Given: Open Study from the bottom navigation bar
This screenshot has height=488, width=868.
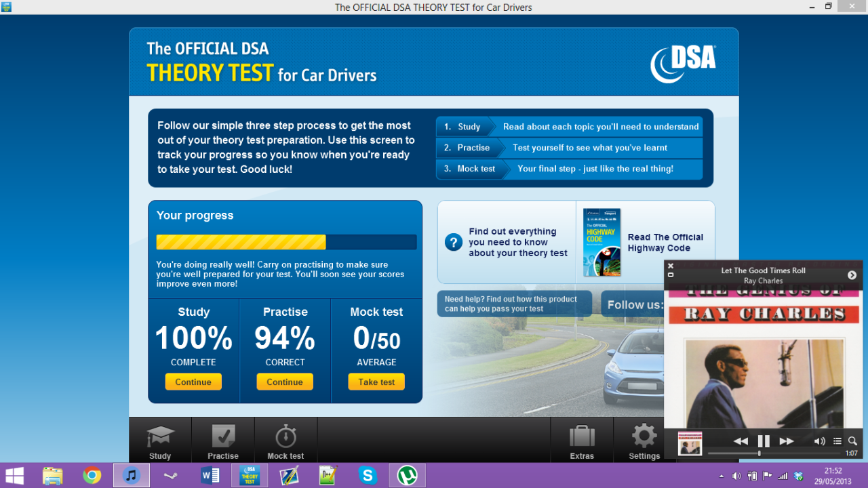Looking at the screenshot, I should [x=160, y=441].
